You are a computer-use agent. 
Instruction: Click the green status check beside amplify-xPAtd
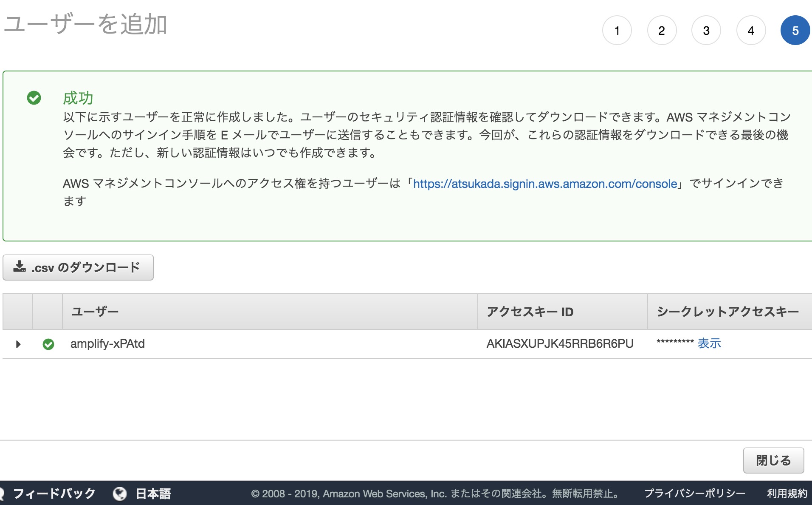point(48,344)
